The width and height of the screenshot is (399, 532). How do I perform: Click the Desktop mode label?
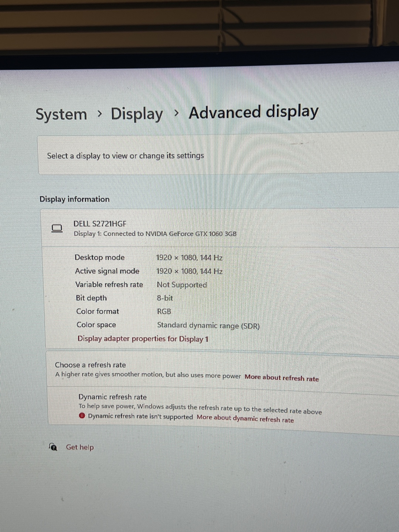tap(100, 258)
